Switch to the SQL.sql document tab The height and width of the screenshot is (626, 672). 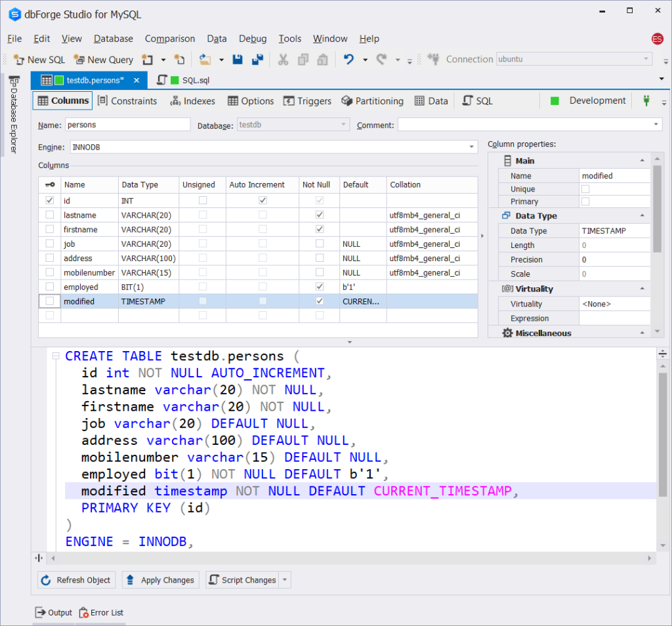tap(184, 80)
